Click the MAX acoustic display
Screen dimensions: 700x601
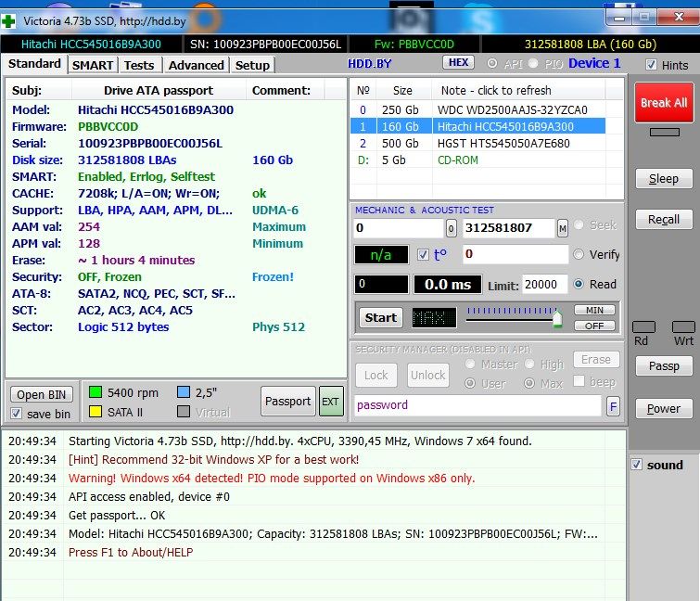434,318
